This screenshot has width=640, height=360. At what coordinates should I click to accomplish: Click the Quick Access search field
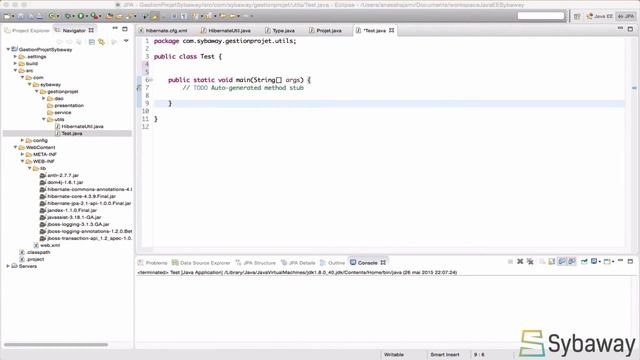tap(540, 16)
